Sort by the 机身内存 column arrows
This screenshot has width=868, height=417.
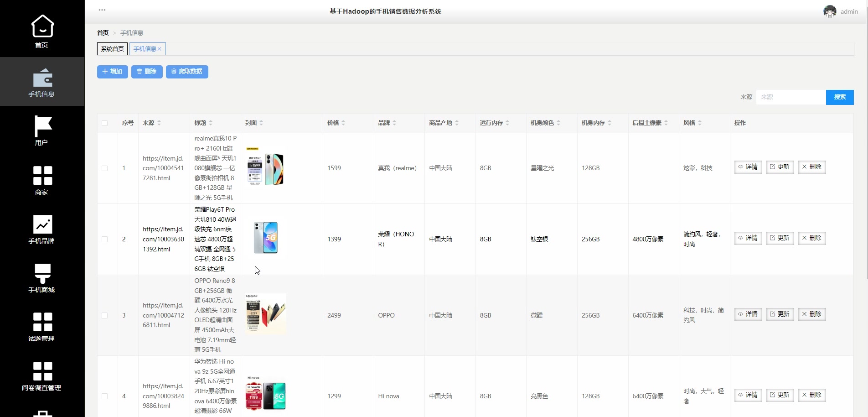[610, 123]
